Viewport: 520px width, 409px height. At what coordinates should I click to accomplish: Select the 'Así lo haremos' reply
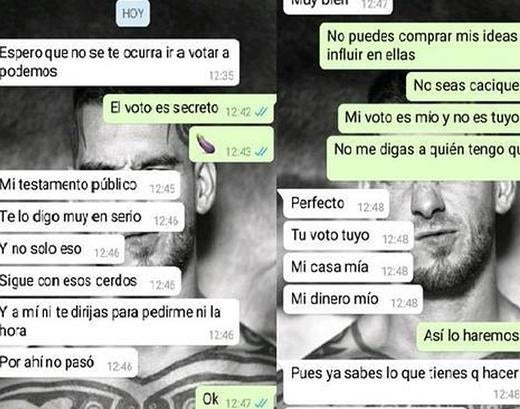[468, 336]
